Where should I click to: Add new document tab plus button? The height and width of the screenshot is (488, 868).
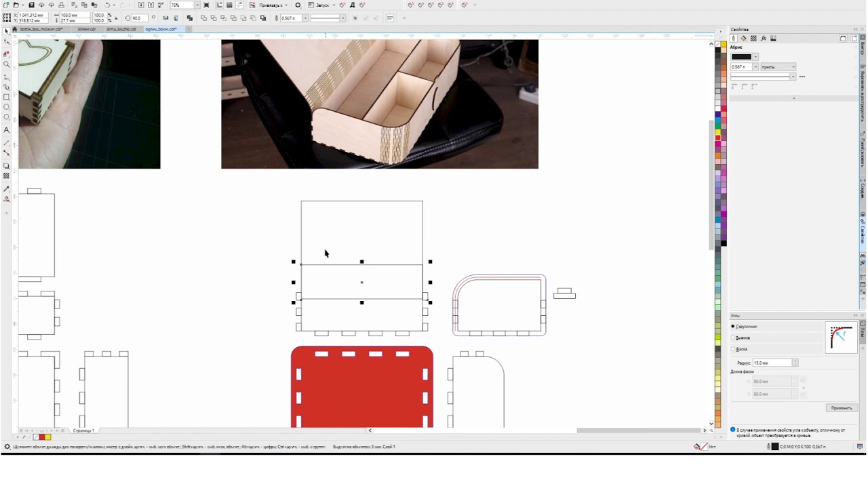click(189, 29)
